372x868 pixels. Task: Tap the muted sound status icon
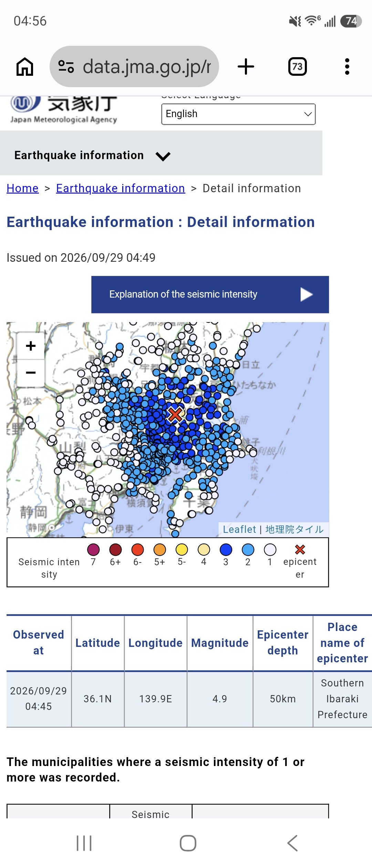[295, 21]
